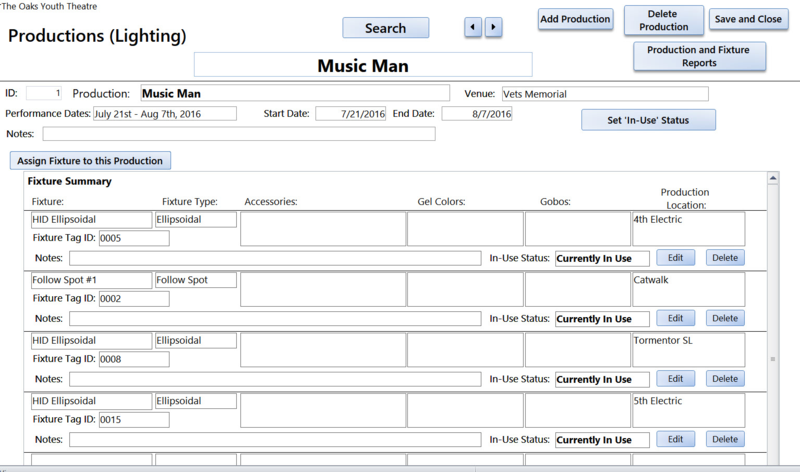Click In-Use Status field of fixture 0015

point(602,440)
